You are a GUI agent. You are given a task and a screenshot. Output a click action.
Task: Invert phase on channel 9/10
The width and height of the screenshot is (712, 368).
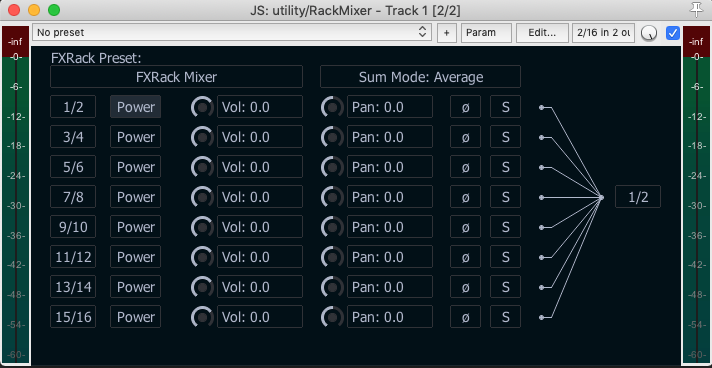coord(465,227)
